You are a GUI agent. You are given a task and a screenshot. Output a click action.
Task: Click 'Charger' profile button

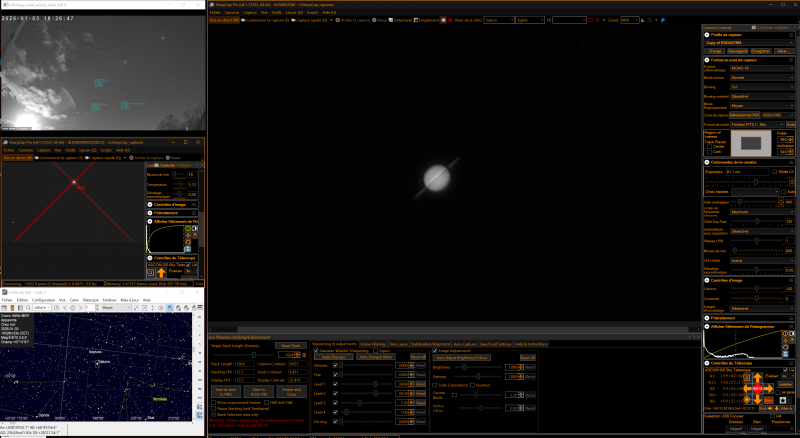[715, 51]
